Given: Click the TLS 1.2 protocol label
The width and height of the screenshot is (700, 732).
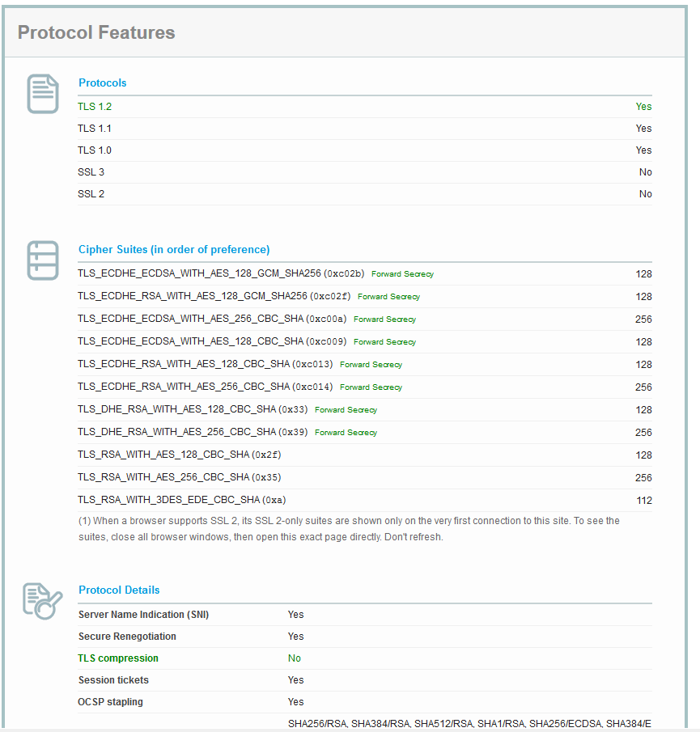Looking at the screenshot, I should [95, 106].
